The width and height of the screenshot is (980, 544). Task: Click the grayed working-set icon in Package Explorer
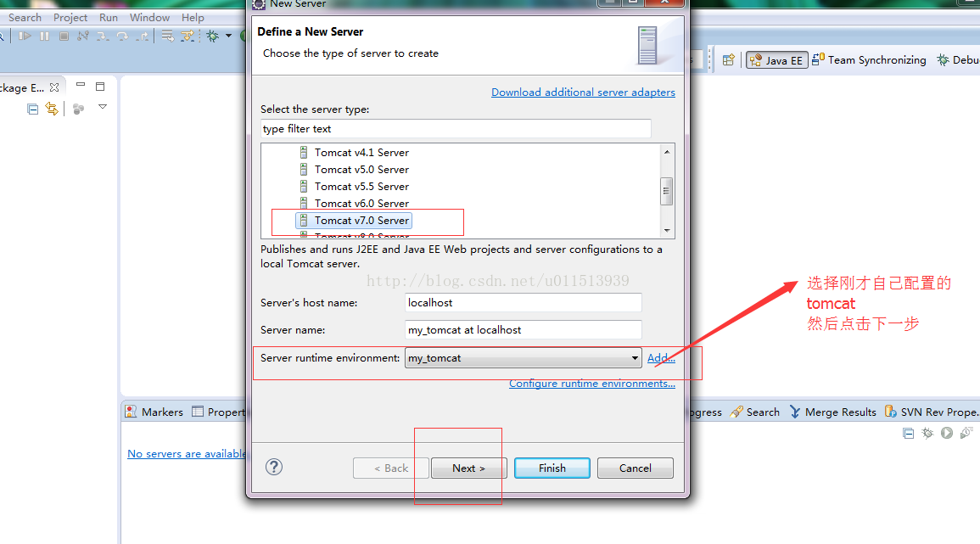(x=78, y=109)
